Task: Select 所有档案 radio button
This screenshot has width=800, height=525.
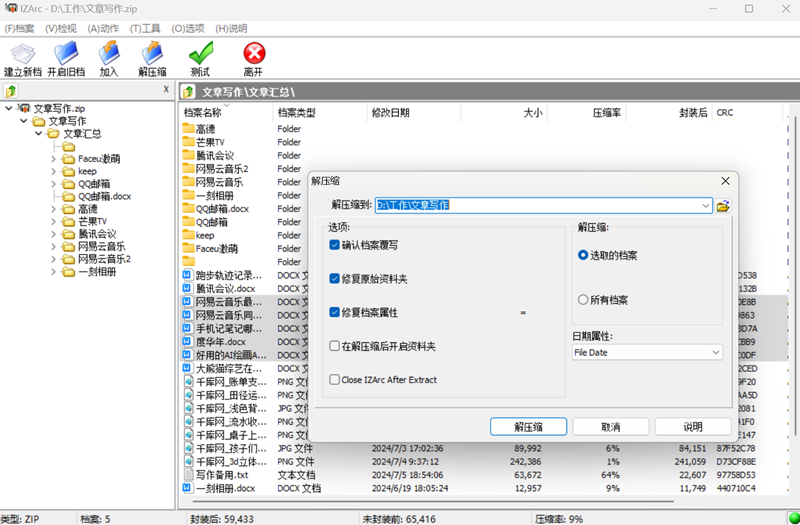Action: click(583, 299)
